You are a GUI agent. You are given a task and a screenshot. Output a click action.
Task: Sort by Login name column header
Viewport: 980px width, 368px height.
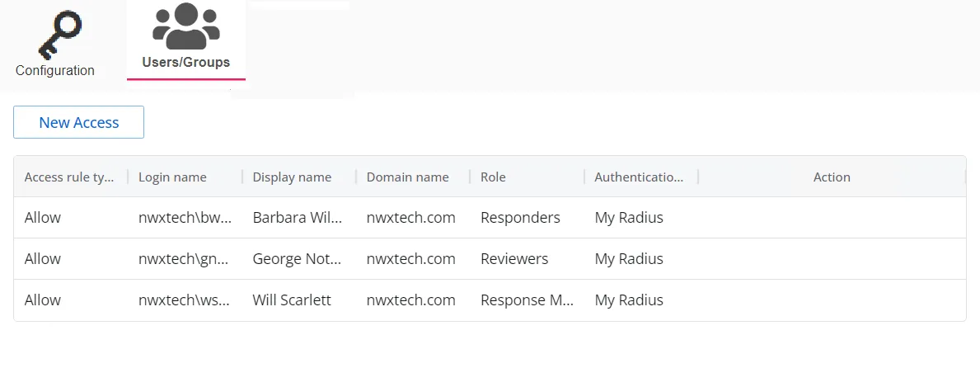[x=172, y=177]
